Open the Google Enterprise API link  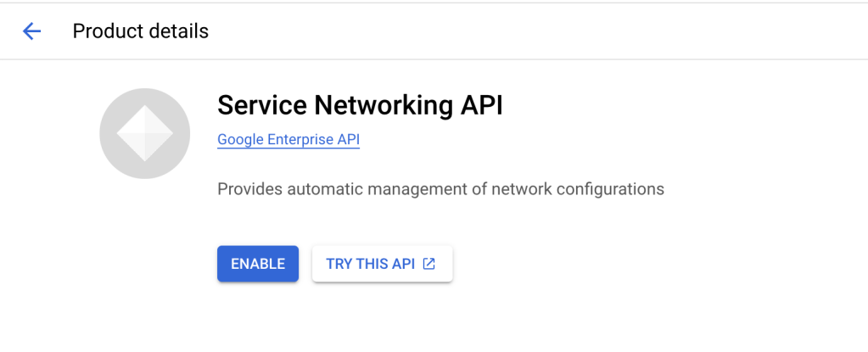tap(288, 139)
